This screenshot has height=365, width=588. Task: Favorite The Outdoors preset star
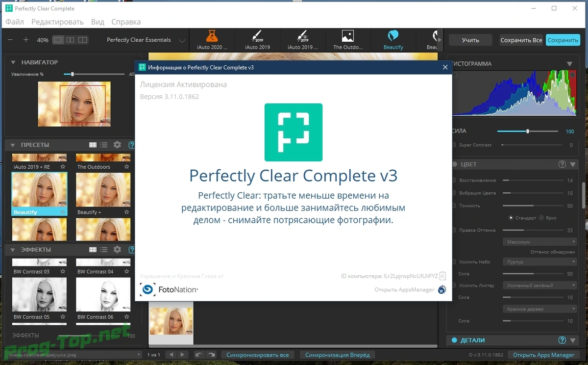[126, 167]
